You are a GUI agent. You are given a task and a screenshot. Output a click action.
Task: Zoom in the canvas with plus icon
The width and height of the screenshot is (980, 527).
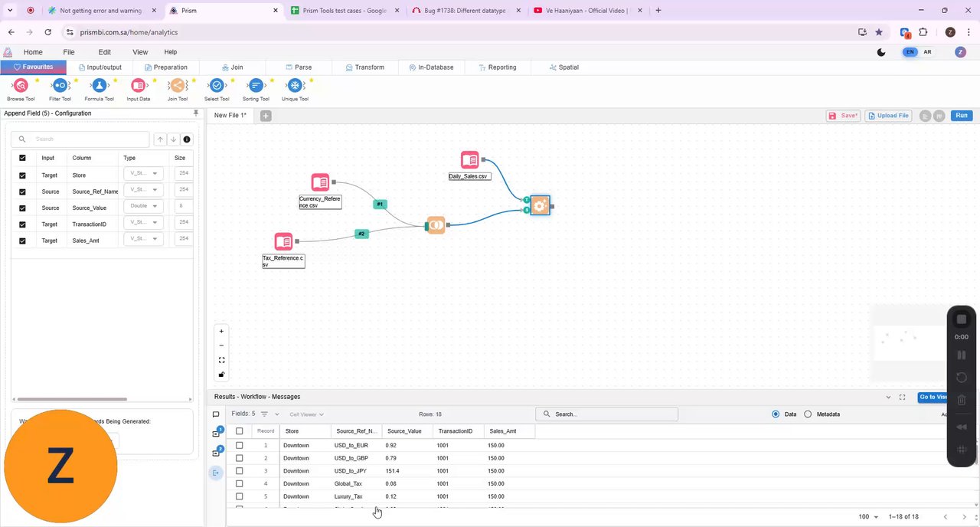coord(221,332)
